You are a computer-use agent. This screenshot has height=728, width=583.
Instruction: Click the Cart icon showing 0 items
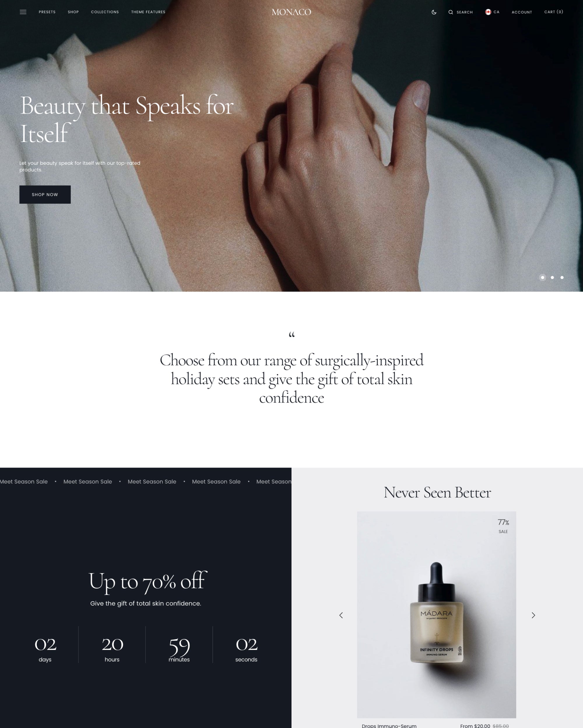click(553, 11)
